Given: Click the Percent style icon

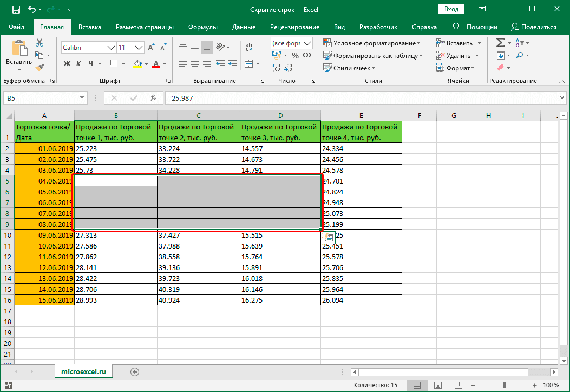Looking at the screenshot, I should (x=295, y=55).
